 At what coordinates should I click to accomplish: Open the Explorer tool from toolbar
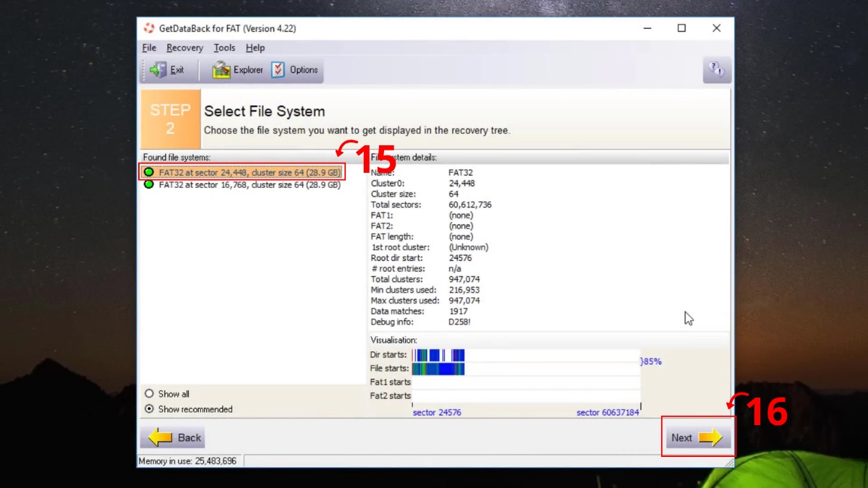(x=238, y=70)
